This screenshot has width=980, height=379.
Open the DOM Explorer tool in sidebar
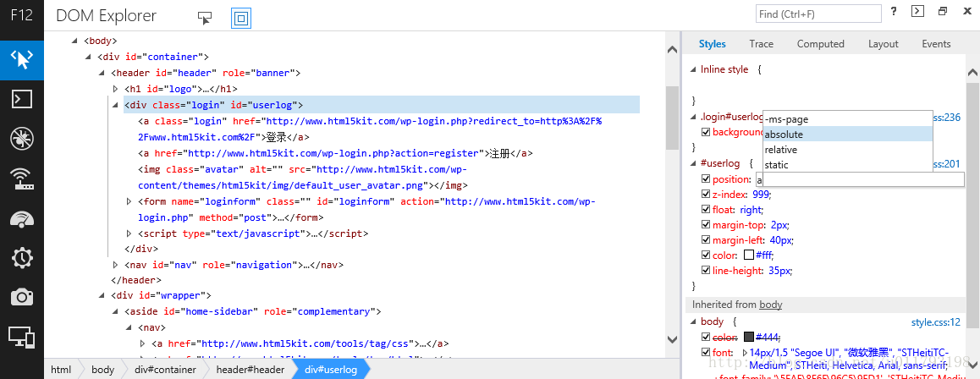[x=22, y=60]
